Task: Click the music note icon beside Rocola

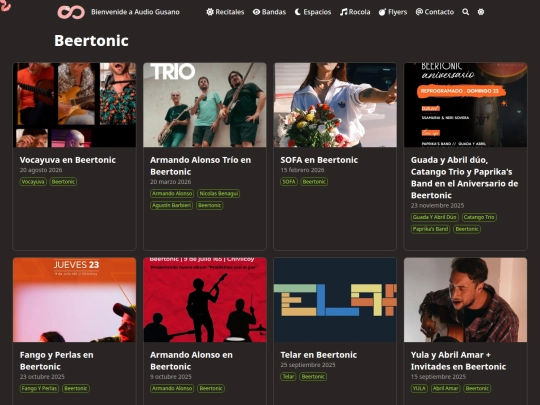Action: 343,12
